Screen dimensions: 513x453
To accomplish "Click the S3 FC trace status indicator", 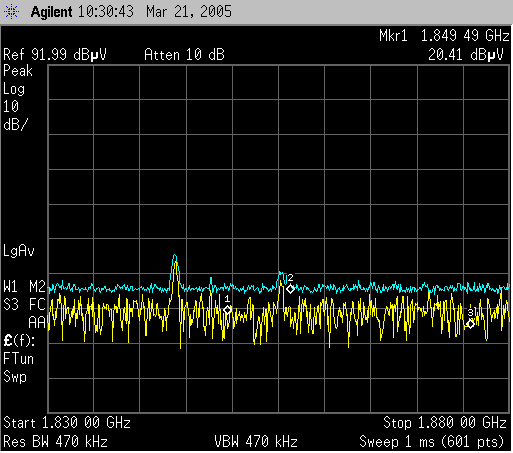I will point(24,304).
